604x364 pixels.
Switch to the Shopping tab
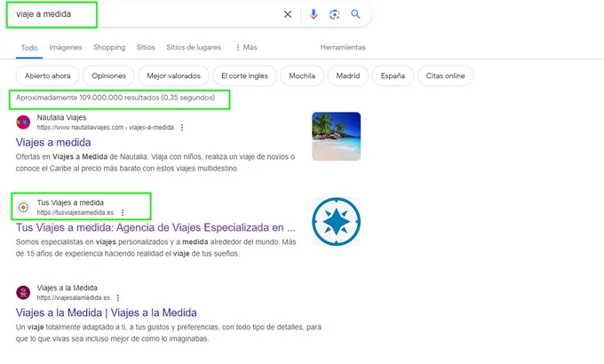pyautogui.click(x=109, y=47)
